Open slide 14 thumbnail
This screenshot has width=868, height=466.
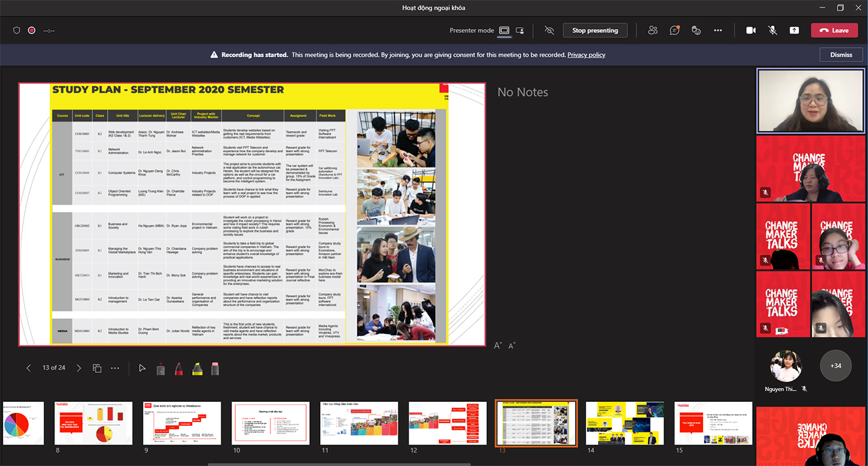(x=625, y=423)
